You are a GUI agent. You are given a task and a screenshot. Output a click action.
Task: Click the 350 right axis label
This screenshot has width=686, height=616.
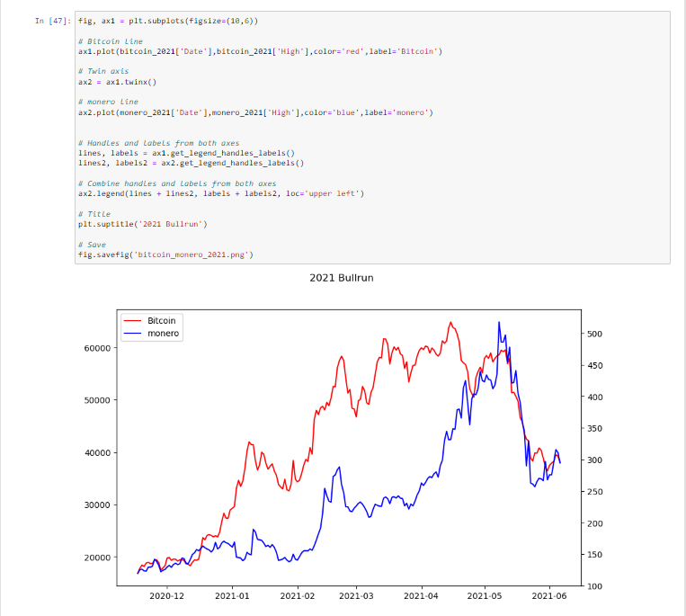coord(594,429)
